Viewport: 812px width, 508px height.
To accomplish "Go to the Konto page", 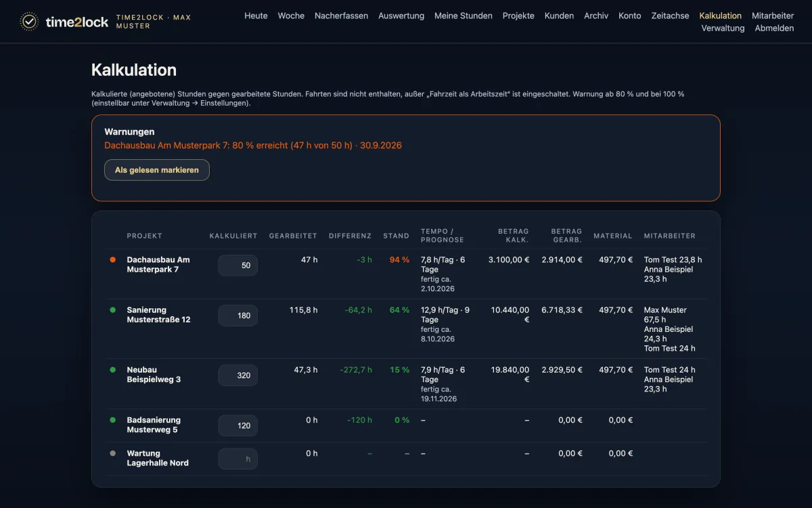I will (630, 16).
